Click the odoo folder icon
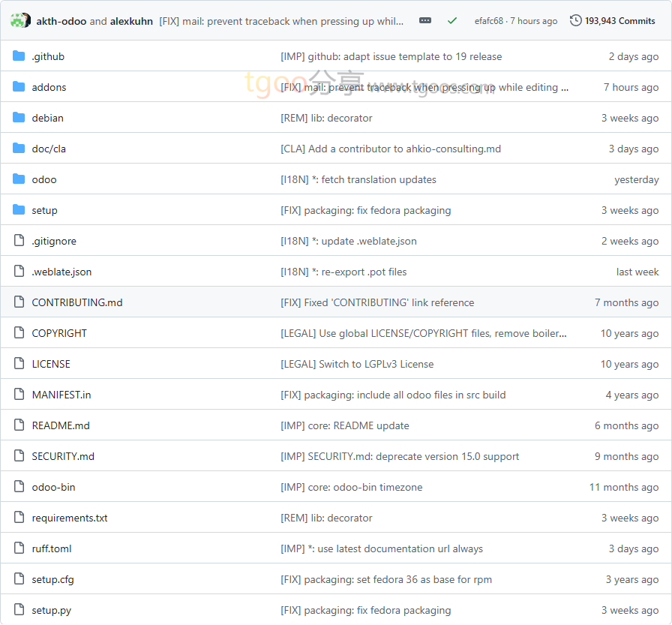Viewport: 672px width, 625px height. point(19,179)
